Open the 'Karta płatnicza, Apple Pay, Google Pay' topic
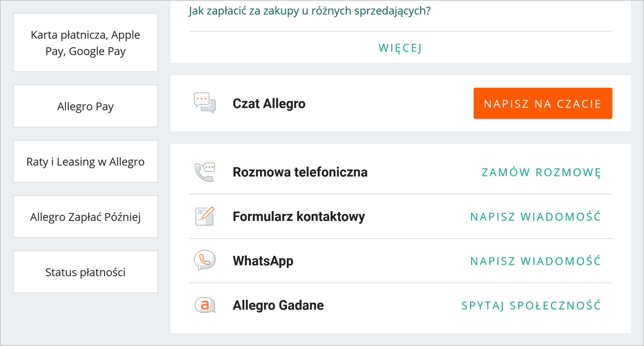 pyautogui.click(x=85, y=43)
